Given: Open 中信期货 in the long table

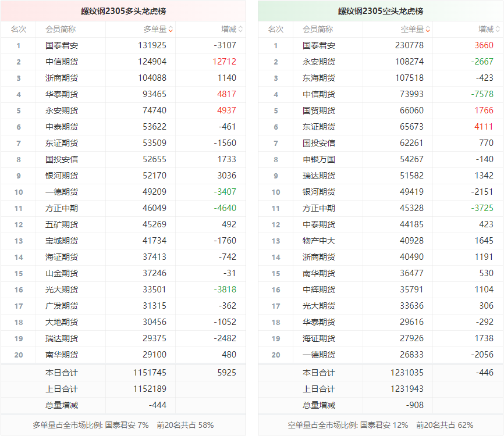Looking at the screenshot, I should pyautogui.click(x=61, y=62).
